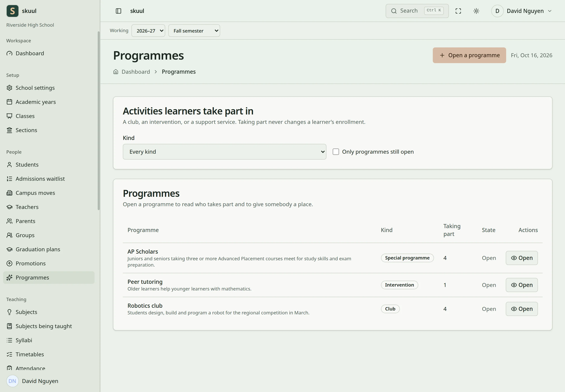The height and width of the screenshot is (392, 565).
Task: Open Syllabi in the sidebar
Action: pos(49,340)
